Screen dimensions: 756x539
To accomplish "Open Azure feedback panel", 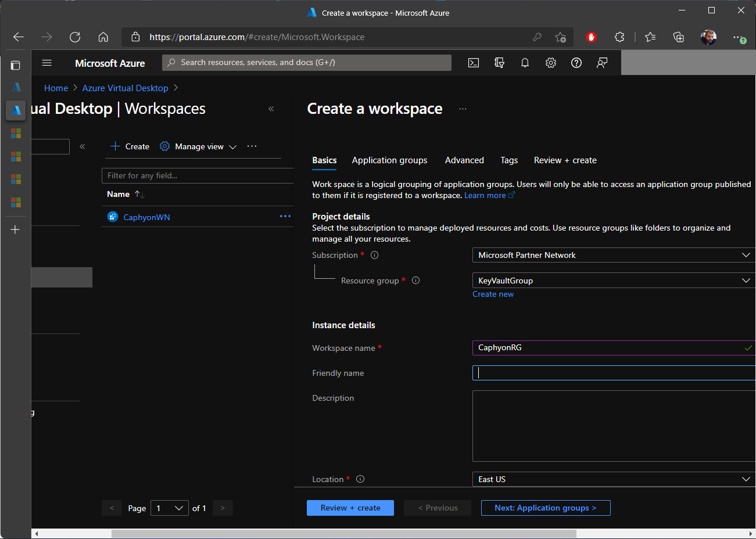I will tap(602, 63).
